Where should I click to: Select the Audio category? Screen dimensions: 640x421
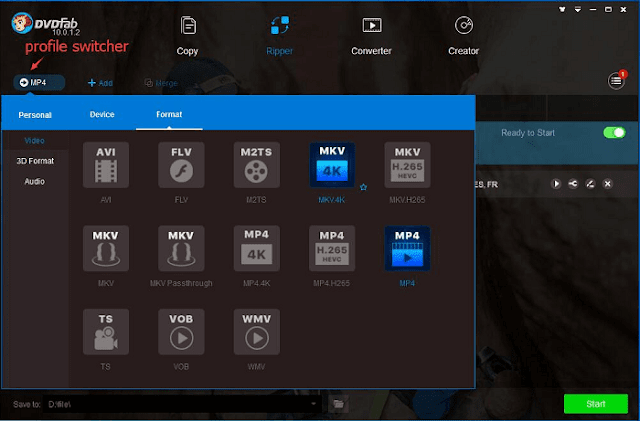pos(34,181)
